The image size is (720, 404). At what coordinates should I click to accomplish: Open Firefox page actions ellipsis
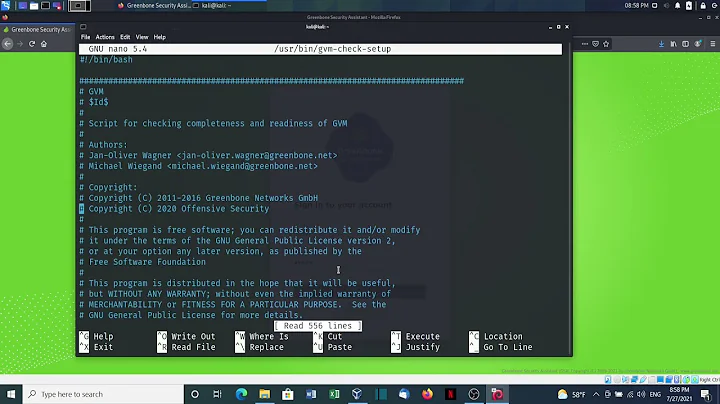tap(585, 44)
